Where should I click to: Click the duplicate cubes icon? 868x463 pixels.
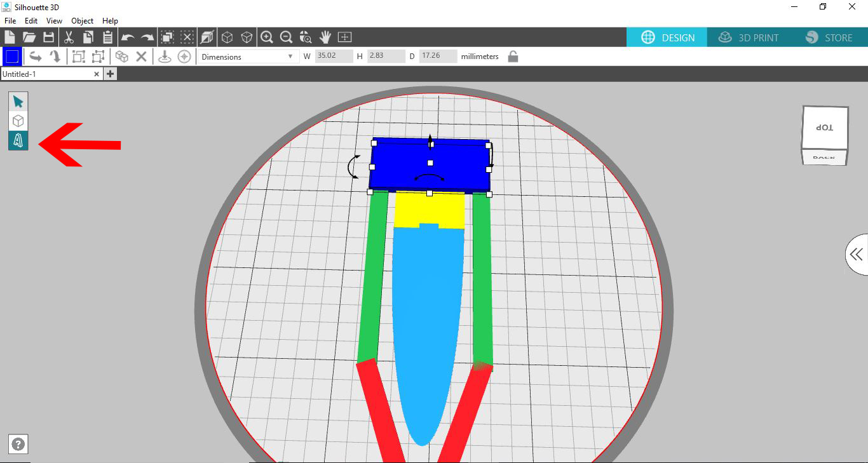pos(122,57)
